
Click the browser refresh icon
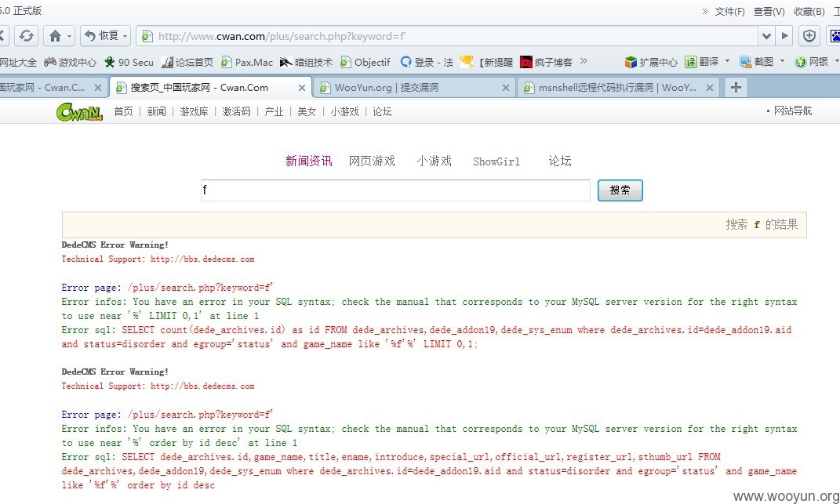tap(26, 36)
